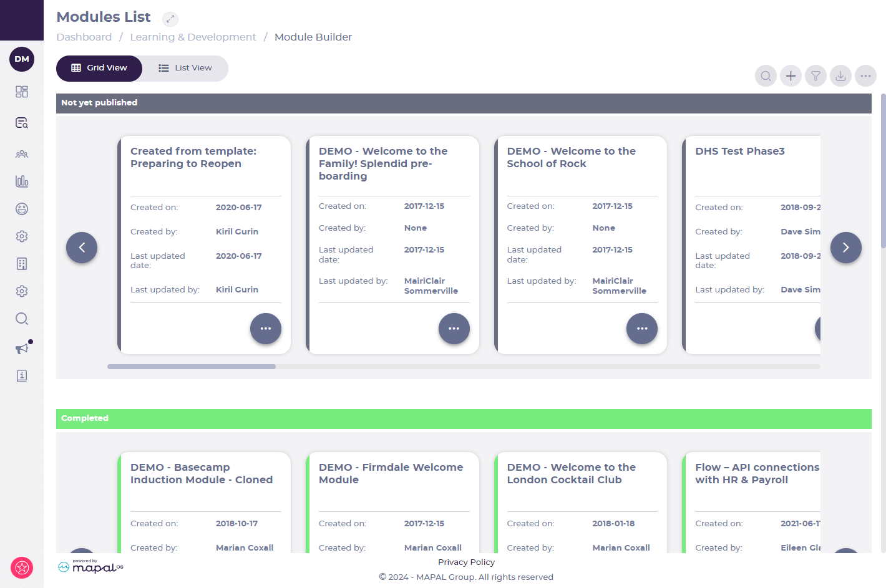Open DEMO Welcome to the Family module
This screenshot has height=588, width=886.
[x=383, y=163]
